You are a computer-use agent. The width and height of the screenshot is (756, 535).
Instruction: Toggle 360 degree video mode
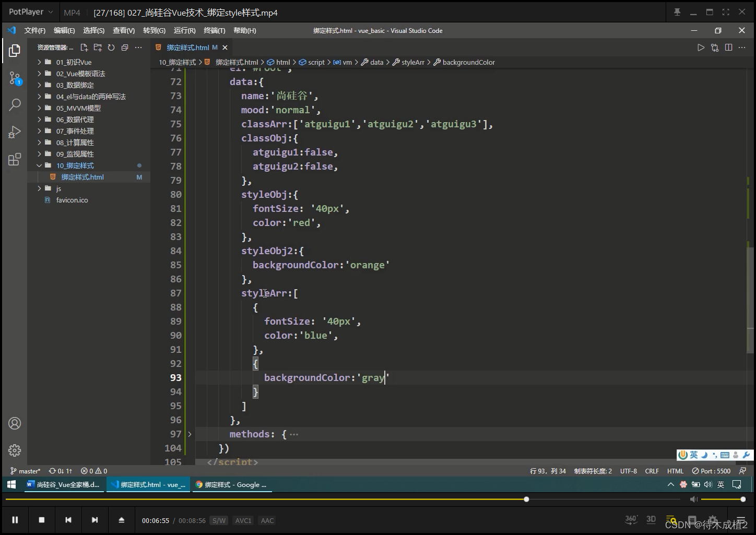click(x=631, y=519)
